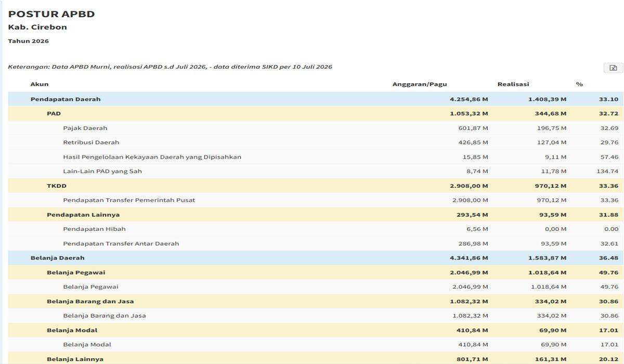Click the 32.61 percentage value

(609, 243)
